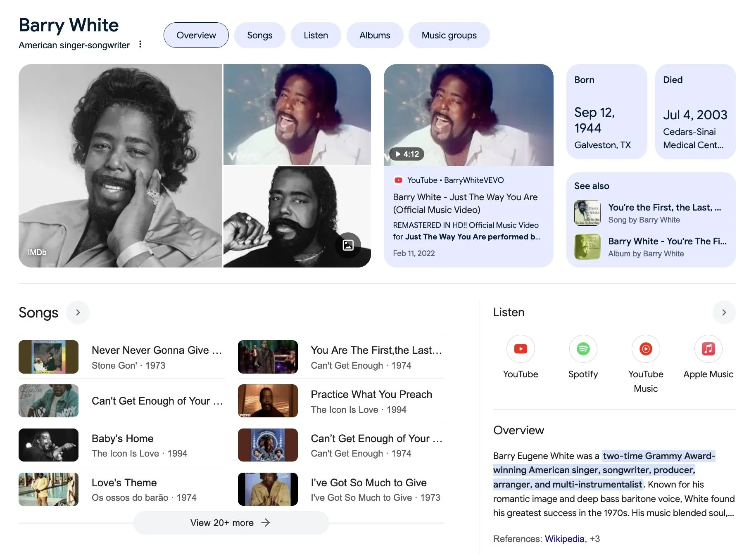Open the Baby's Home song entry
This screenshot has width=756, height=554.
tap(121, 445)
